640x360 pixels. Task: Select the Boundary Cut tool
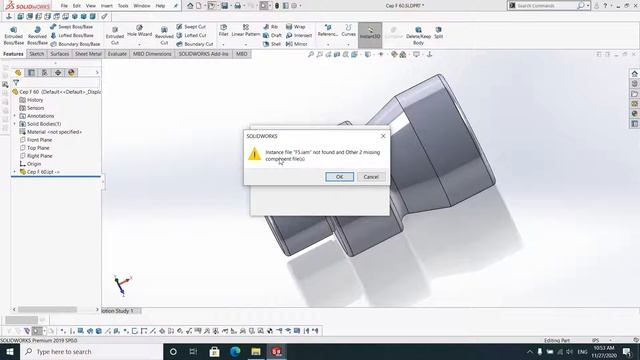pos(195,44)
